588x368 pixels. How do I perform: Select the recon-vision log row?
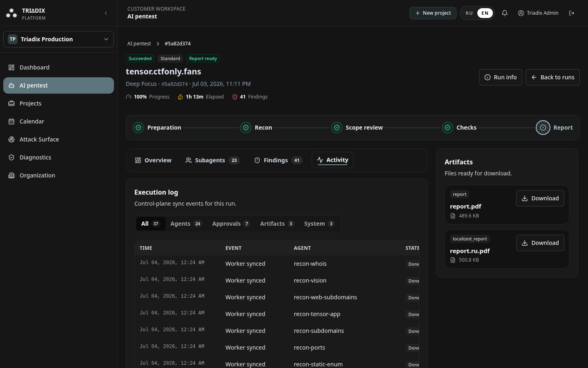[277, 280]
